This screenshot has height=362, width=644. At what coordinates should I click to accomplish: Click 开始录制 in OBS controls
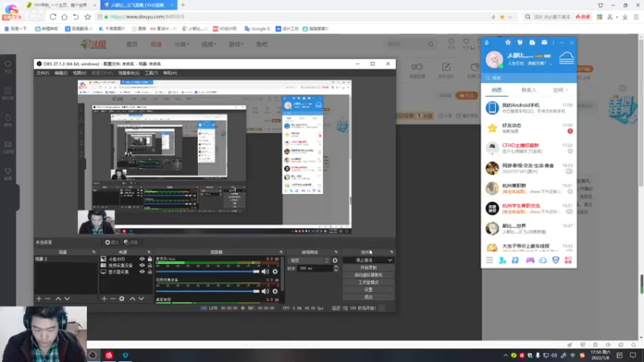(369, 268)
